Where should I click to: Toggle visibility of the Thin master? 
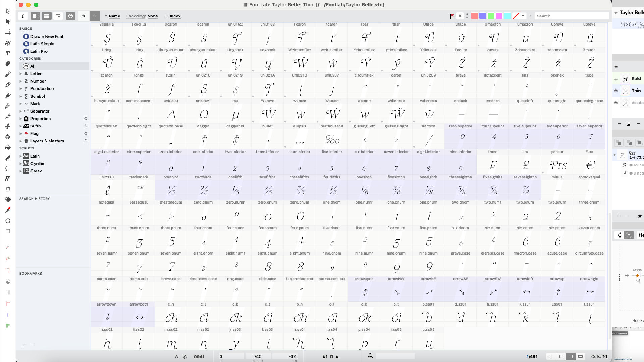pos(616,90)
